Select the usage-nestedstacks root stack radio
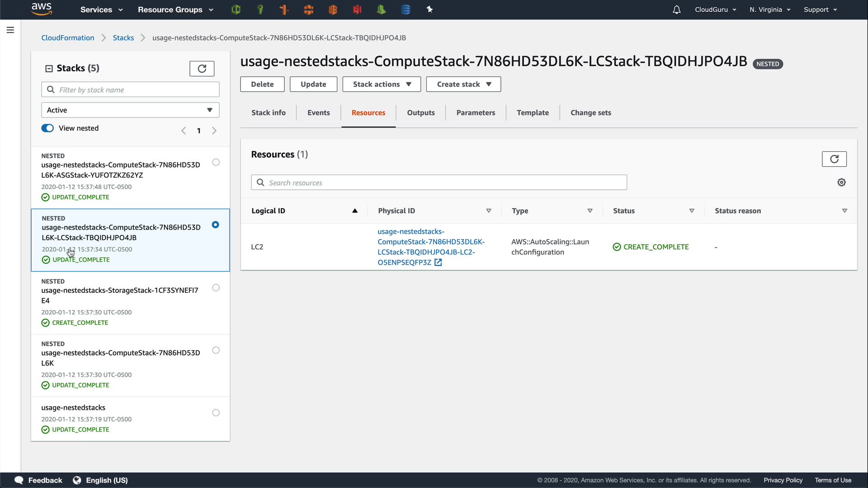This screenshot has height=488, width=868. (216, 413)
